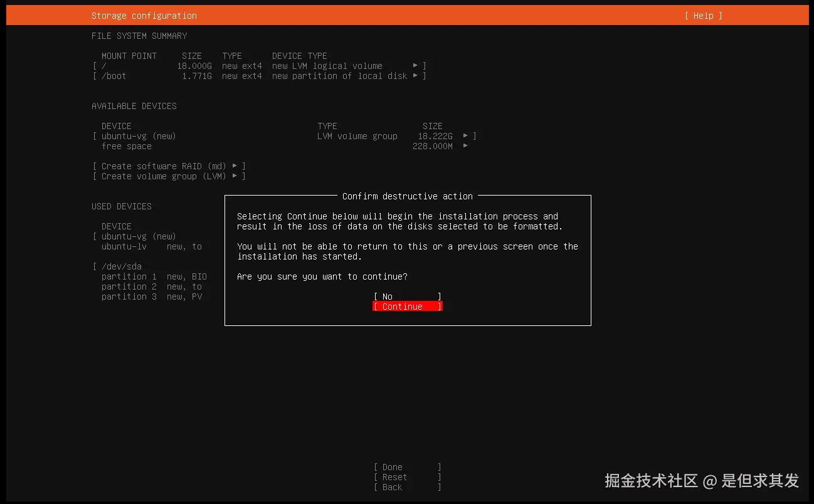Expand options for the / mount point

pyautogui.click(x=416, y=65)
